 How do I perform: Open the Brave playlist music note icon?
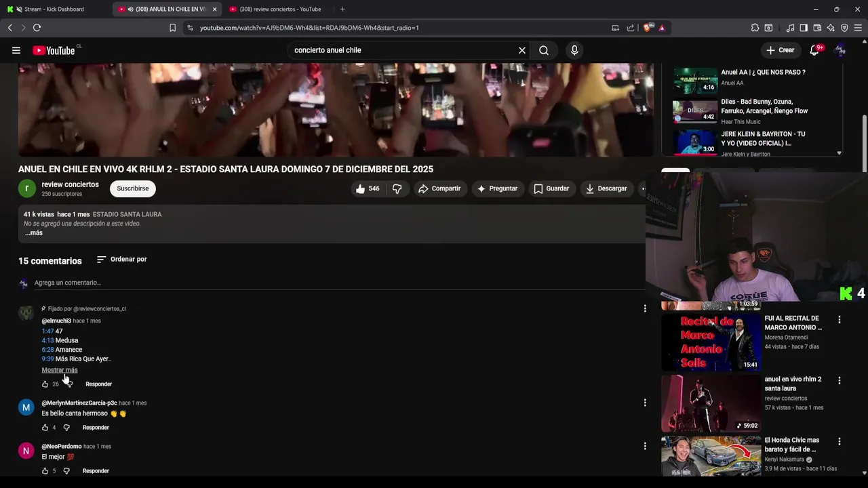(x=790, y=28)
